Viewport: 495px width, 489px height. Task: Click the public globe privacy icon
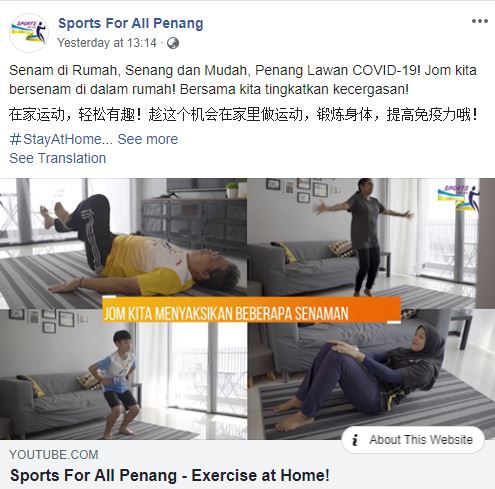(173, 43)
